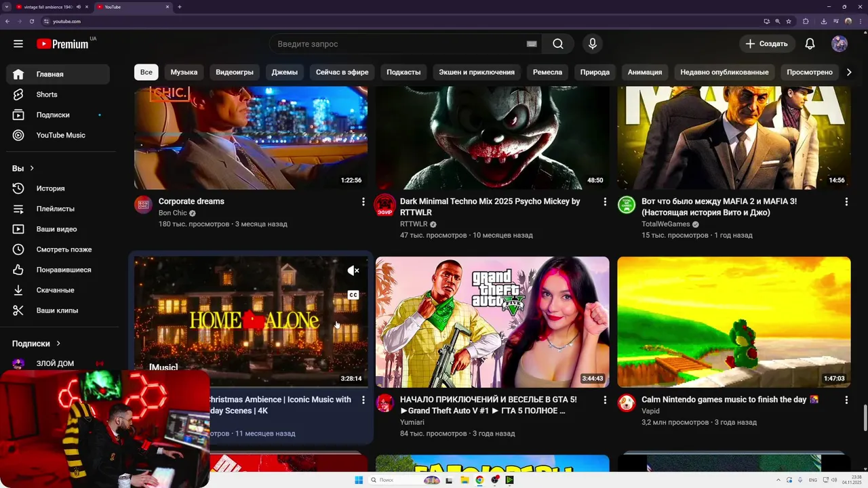This screenshot has height=488, width=868.
Task: Select the Джемы filter chip
Action: pyautogui.click(x=284, y=72)
